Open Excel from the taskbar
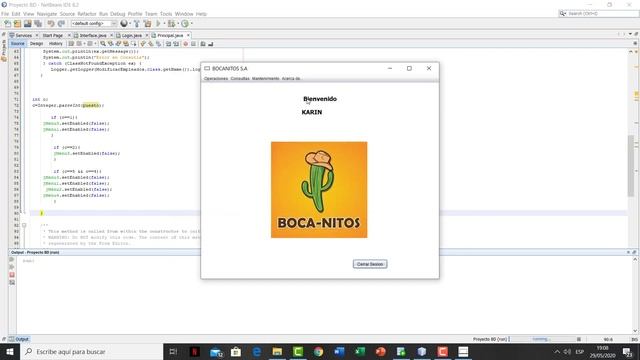 coord(360,352)
